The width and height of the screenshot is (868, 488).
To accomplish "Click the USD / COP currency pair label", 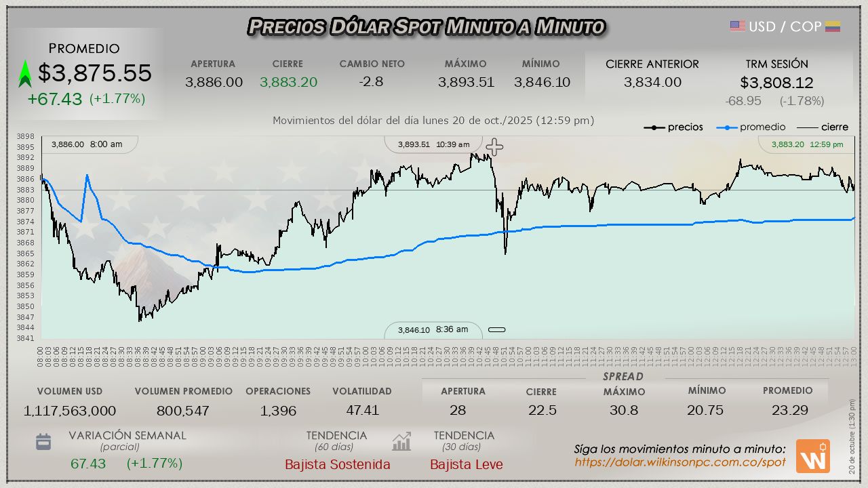I will tap(785, 26).
